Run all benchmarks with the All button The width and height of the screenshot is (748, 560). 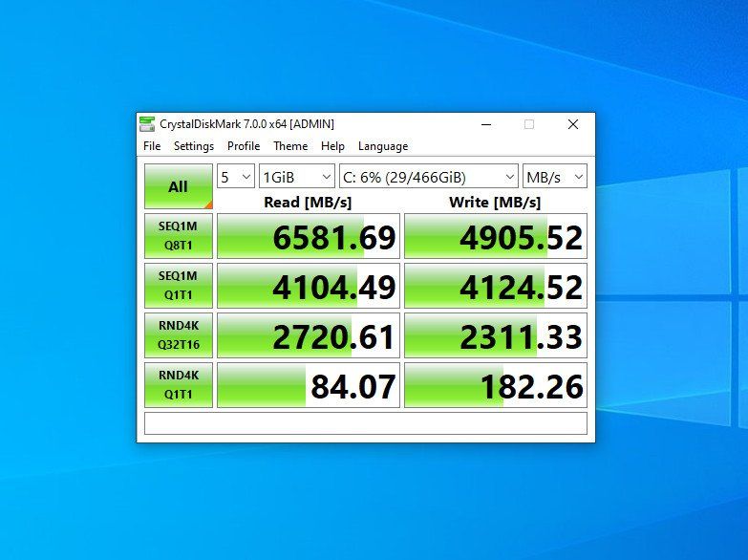[179, 186]
